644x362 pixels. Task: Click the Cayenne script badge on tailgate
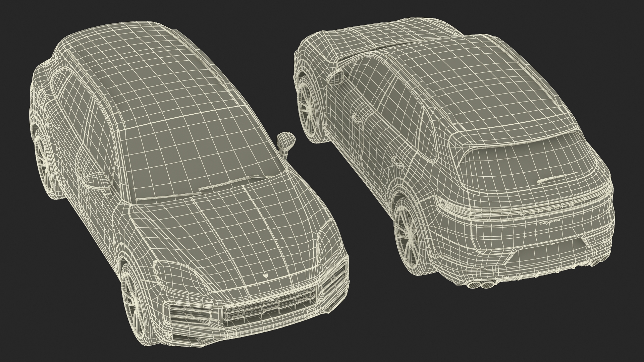[x=549, y=223]
